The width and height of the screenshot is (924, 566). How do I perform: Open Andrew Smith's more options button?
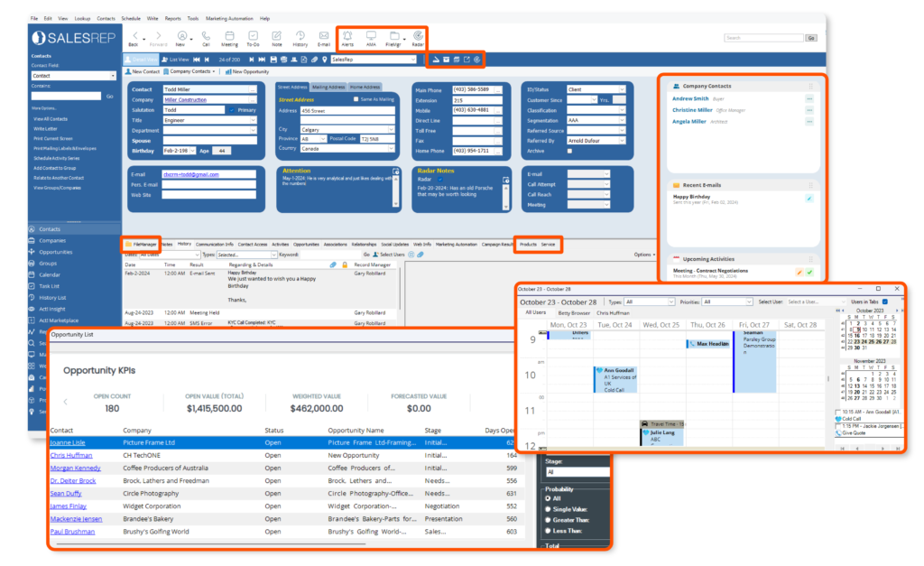point(809,99)
